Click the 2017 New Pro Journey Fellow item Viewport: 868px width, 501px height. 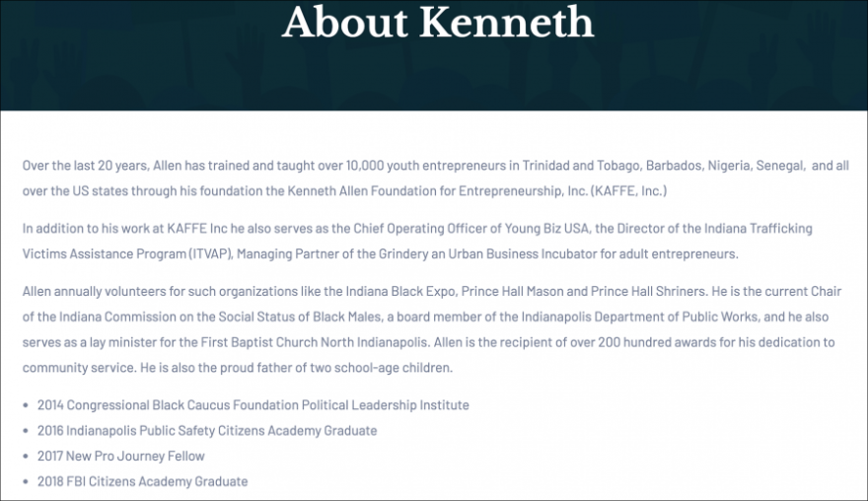pos(121,457)
